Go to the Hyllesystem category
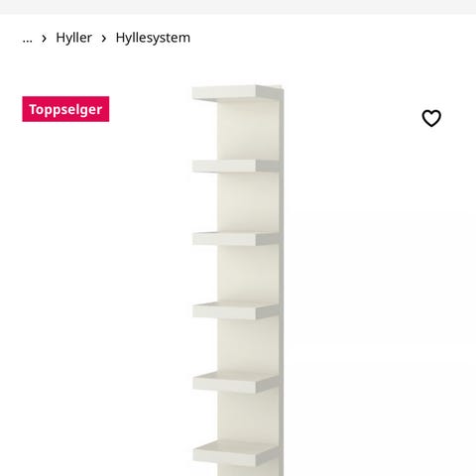This screenshot has width=476, height=476. point(153,38)
